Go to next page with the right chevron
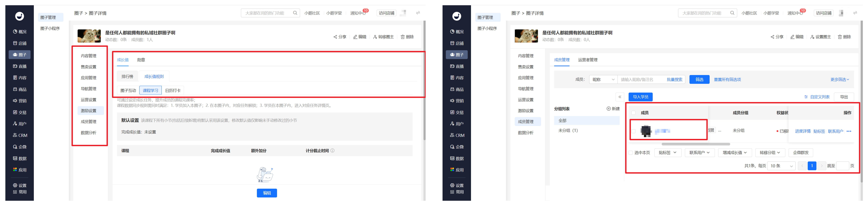The height and width of the screenshot is (206, 868). 821,166
